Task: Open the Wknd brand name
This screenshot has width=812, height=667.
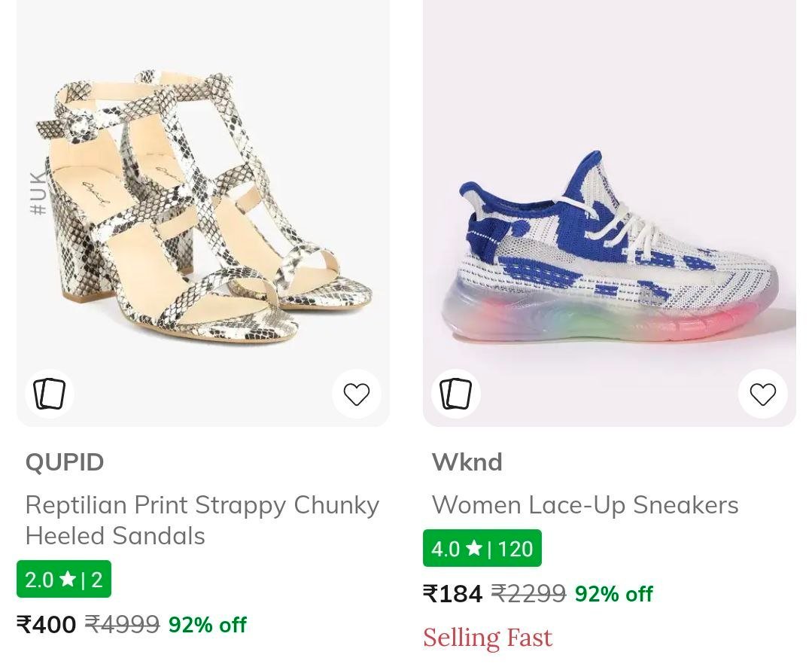Action: point(467,462)
